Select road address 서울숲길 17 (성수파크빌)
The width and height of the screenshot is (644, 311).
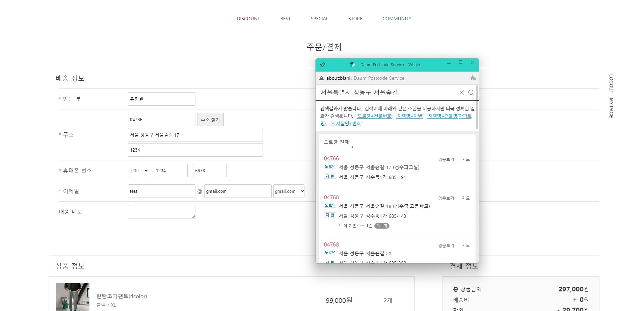pos(379,167)
